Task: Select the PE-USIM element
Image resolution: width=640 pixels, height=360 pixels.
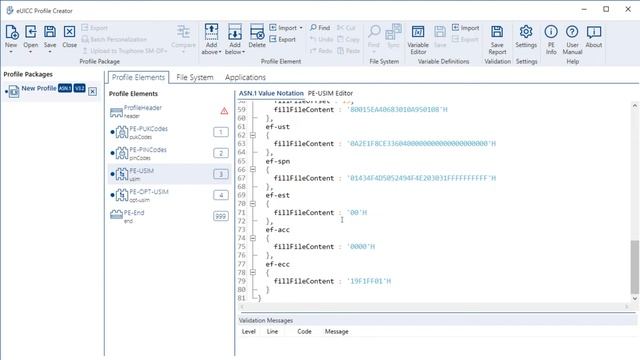Action: 169,174
